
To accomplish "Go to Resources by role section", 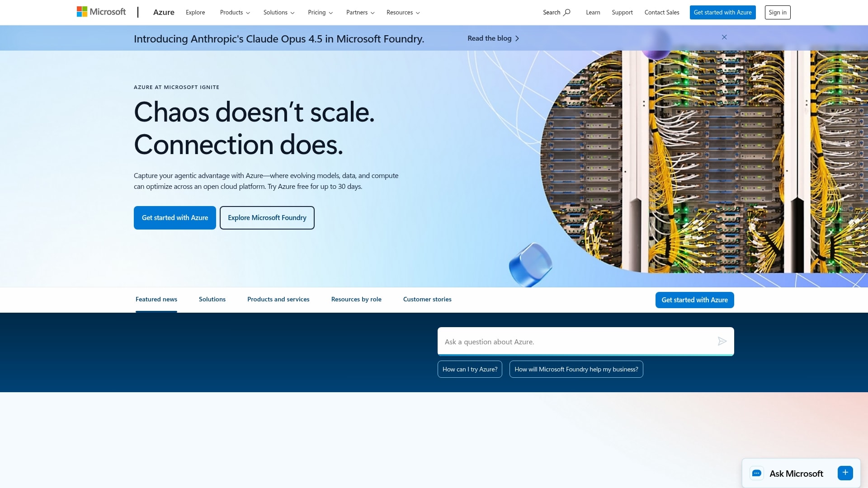I will [356, 299].
